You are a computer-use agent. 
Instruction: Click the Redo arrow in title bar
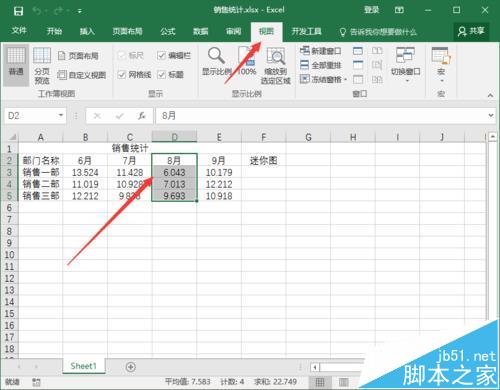tap(59, 11)
